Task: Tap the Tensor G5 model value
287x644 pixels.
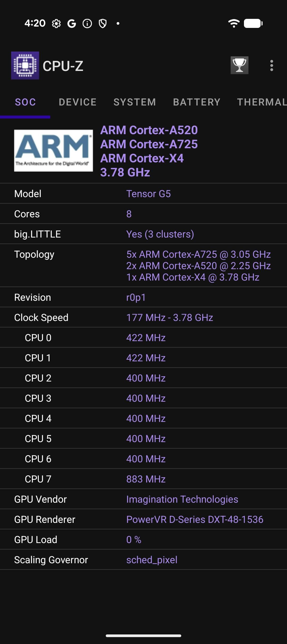Action: coord(148,194)
